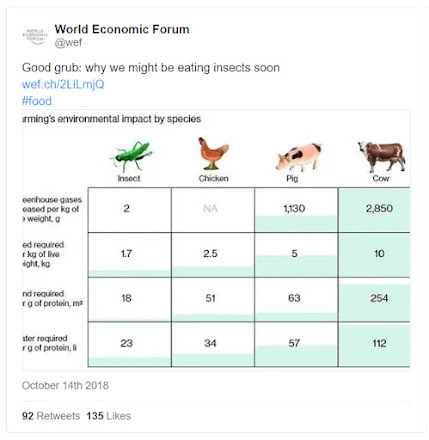This screenshot has width=429, height=440.
Task: Click the chicken NA cell
Action: (213, 210)
